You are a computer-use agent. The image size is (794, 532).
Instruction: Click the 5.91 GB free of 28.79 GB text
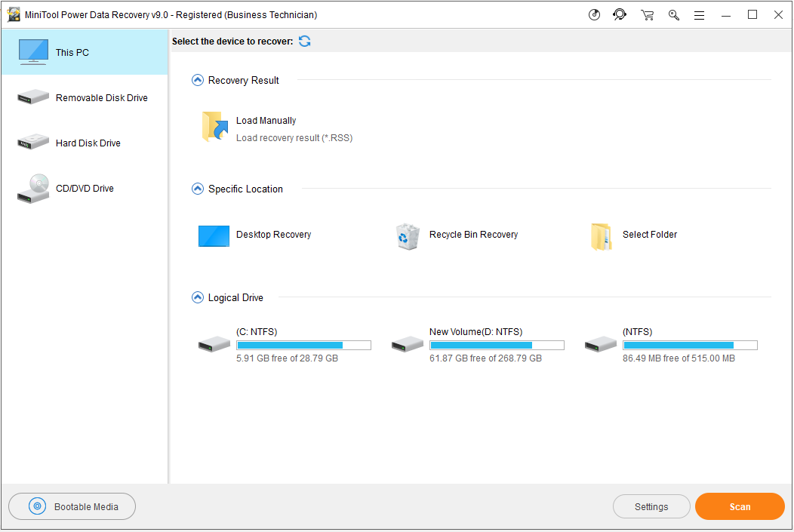click(287, 358)
